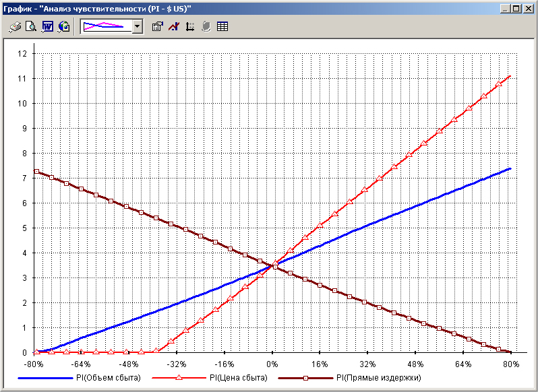
Task: Maximize the chart window
Action: [x=516, y=9]
